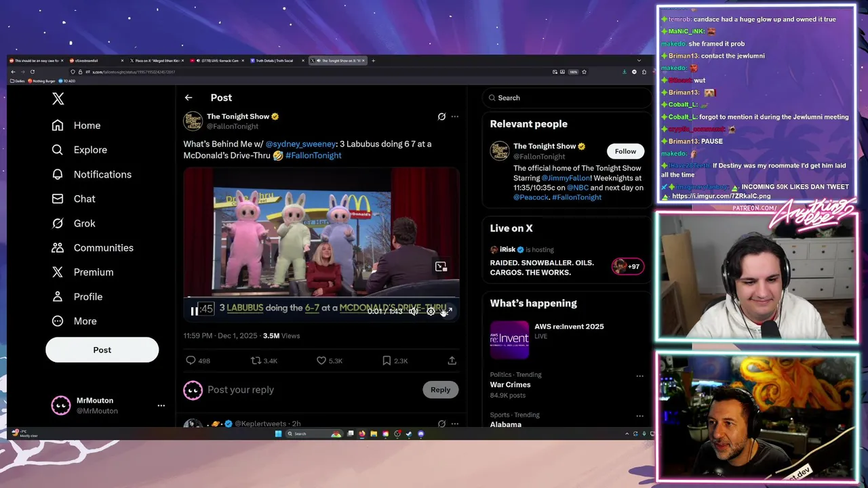868x488 pixels.
Task: Open options for the War Crimes trend
Action: [x=639, y=375]
